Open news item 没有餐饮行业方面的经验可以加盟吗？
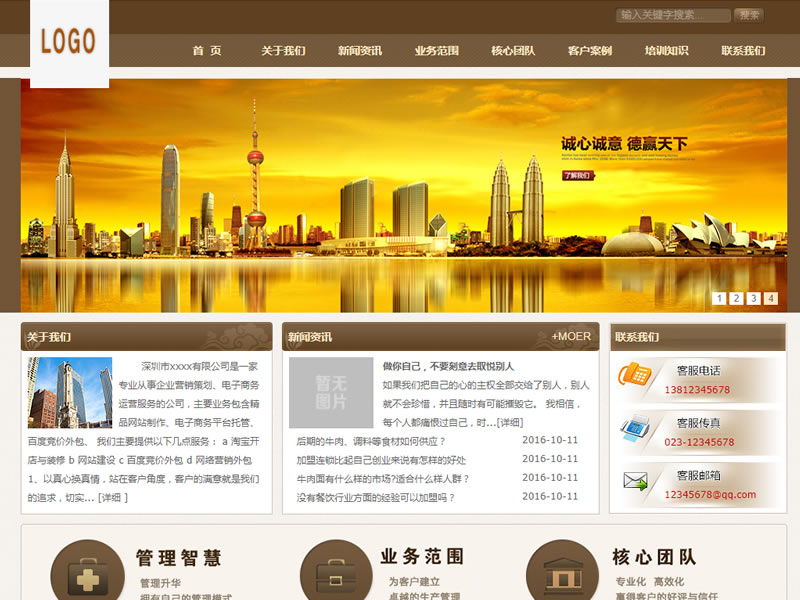Image resolution: width=800 pixels, height=600 pixels. pyautogui.click(x=376, y=497)
